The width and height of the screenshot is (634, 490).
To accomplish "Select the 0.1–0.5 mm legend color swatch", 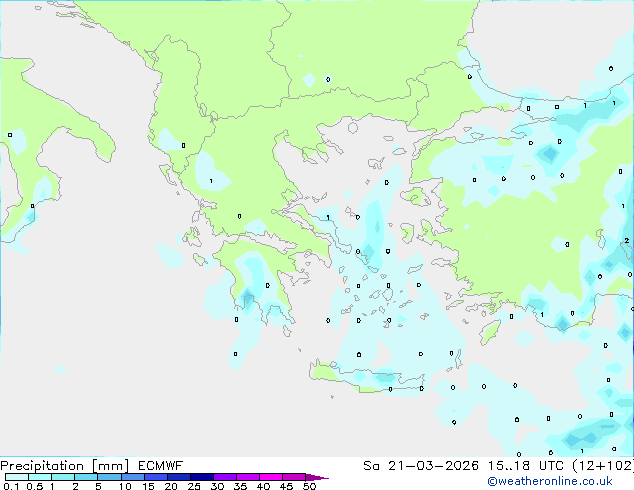I will click(17, 477).
